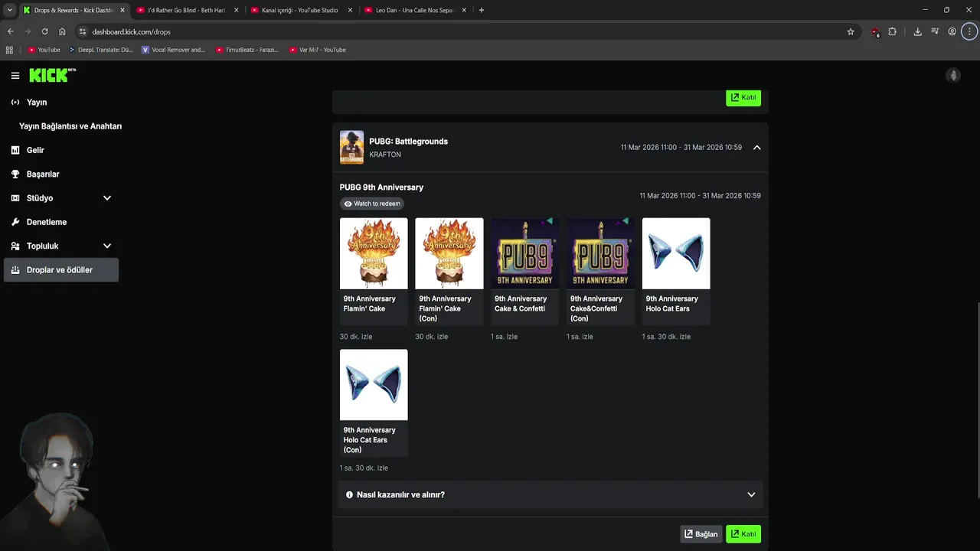Open 9th Anniversary Flamin' Cake (Con) thumbnail

click(x=449, y=253)
